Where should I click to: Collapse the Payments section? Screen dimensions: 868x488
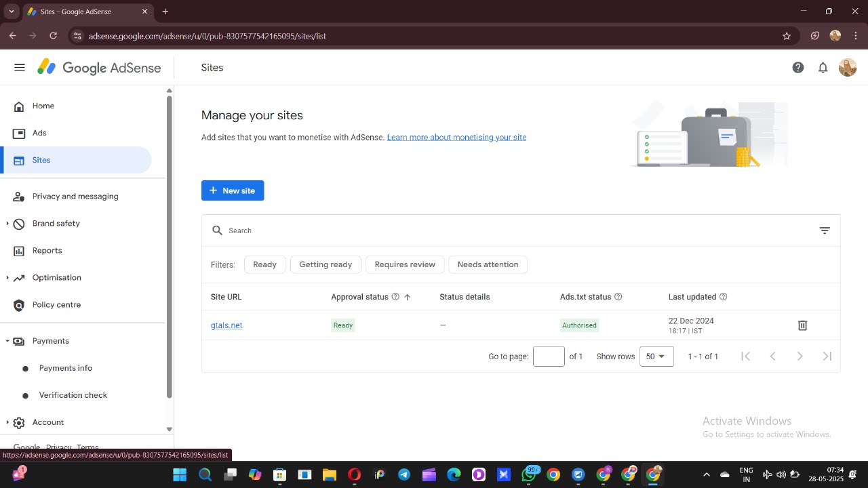coord(7,341)
